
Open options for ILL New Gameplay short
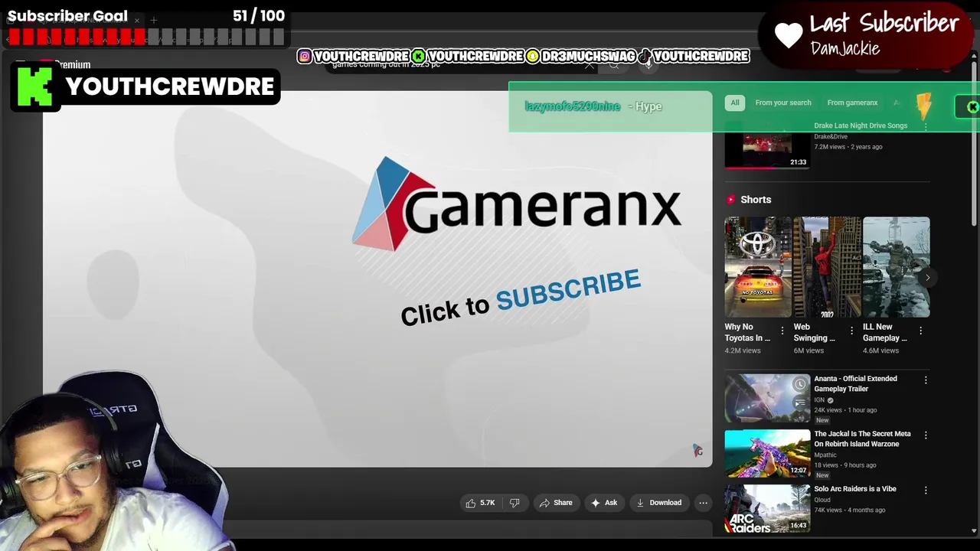920,331
